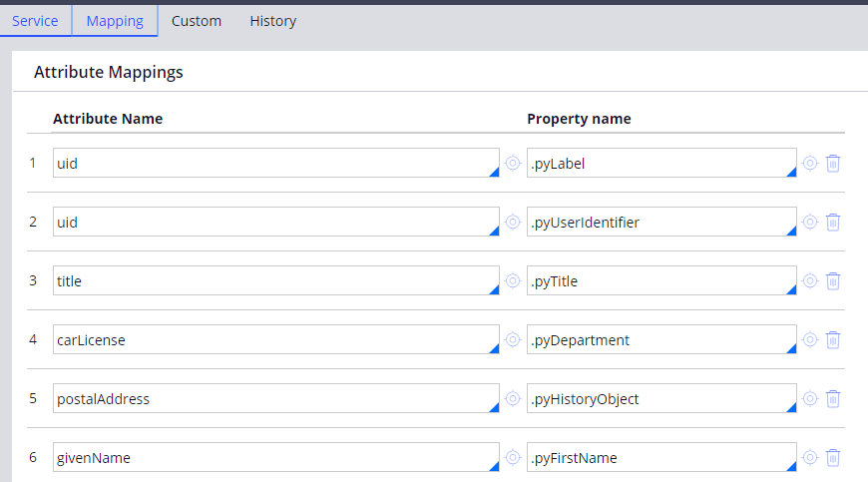Click into the .pyHistoryObject property name field

coord(661,398)
